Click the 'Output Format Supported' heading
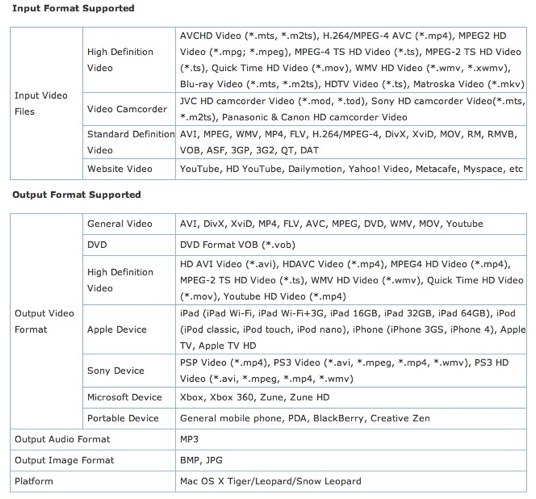The width and height of the screenshot is (536, 499). point(77,194)
